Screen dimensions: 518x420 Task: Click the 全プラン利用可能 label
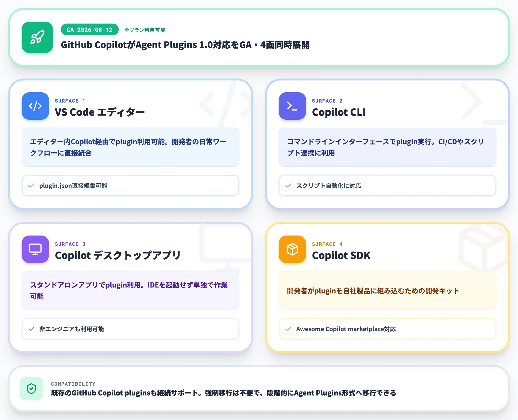145,30
